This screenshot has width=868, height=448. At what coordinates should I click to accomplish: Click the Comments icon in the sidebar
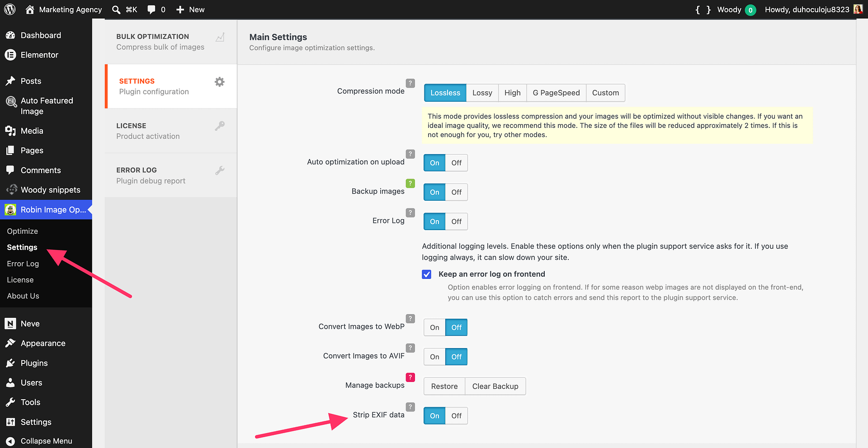(x=10, y=170)
